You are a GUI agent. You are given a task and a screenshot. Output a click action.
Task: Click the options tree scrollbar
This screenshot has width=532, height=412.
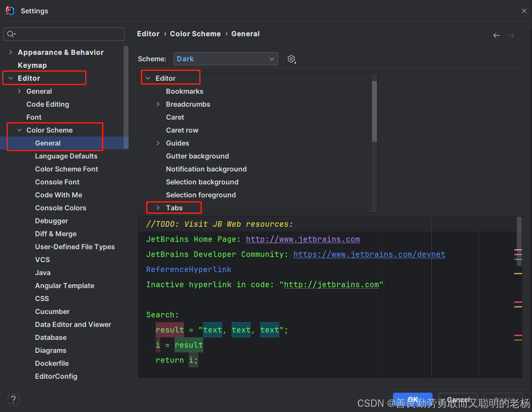coord(374,111)
